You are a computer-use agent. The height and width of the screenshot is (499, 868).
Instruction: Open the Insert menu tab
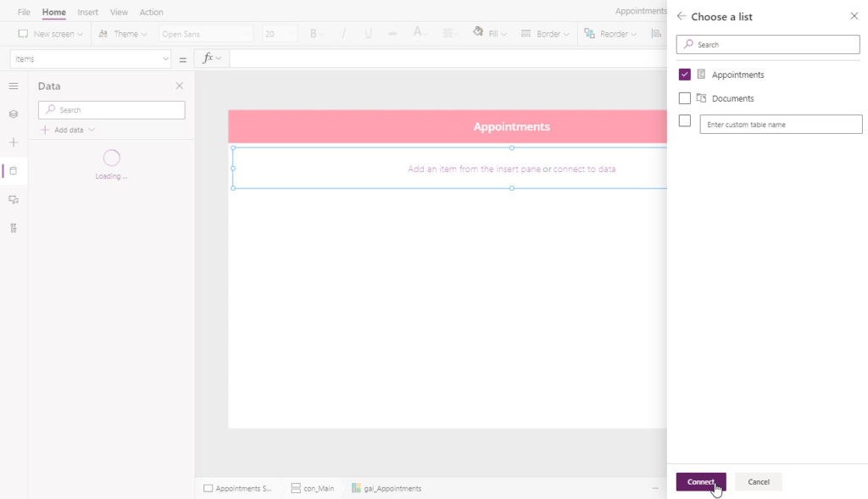point(87,12)
